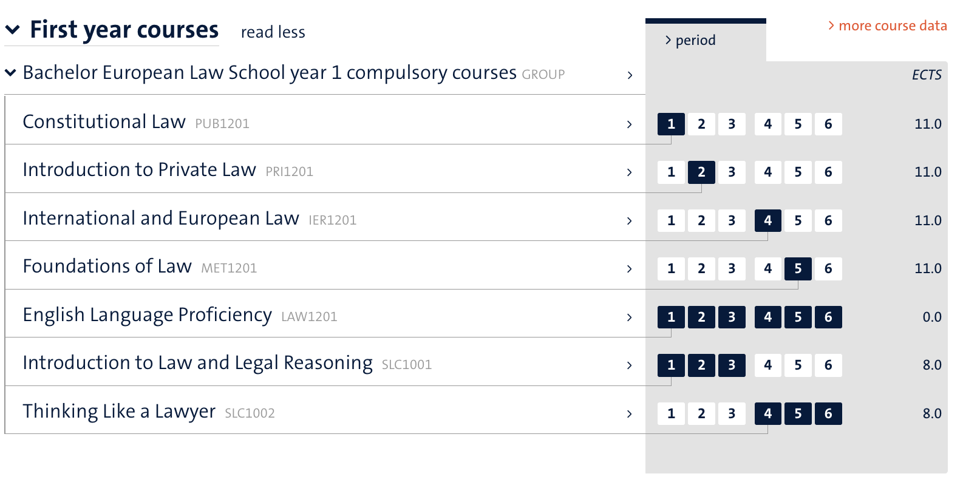This screenshot has width=980, height=485.
Task: Select period 4 box for International and European Law
Action: click(x=767, y=221)
